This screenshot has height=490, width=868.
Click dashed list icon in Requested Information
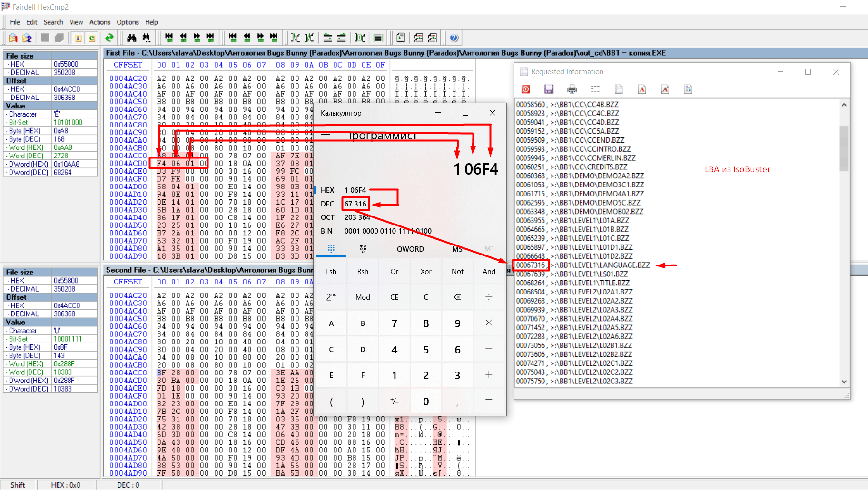[x=595, y=89]
